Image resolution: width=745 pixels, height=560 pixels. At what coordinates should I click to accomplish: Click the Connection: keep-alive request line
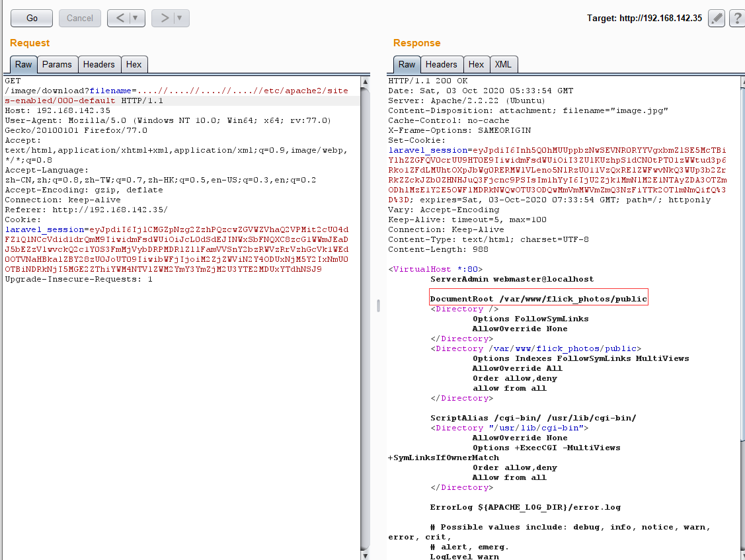point(63,200)
